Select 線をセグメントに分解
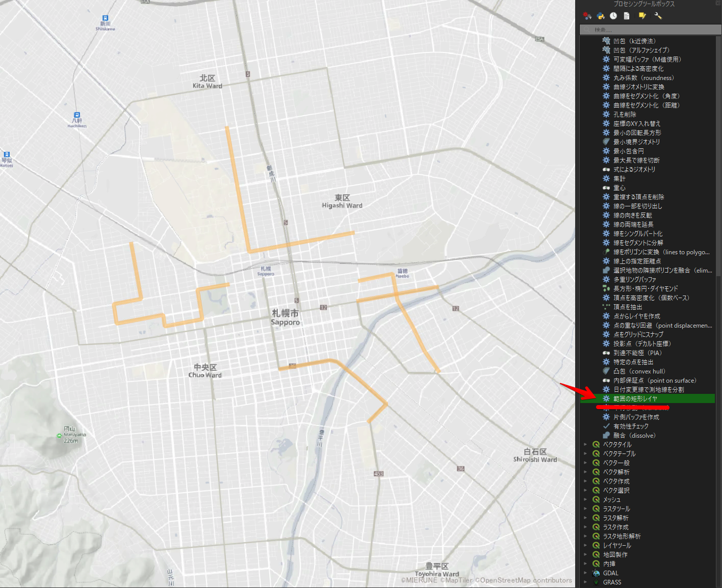The image size is (722, 588). (x=638, y=243)
